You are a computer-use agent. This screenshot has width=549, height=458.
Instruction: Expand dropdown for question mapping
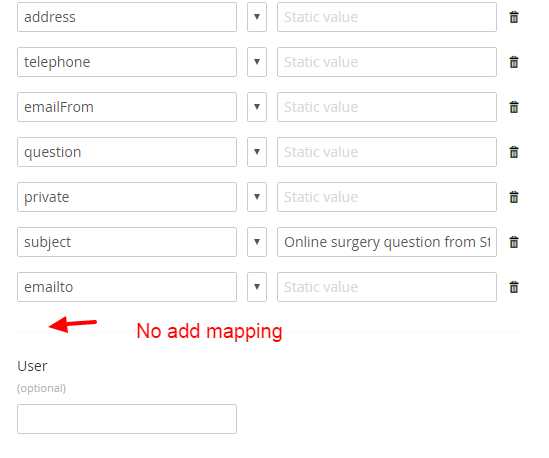(257, 152)
